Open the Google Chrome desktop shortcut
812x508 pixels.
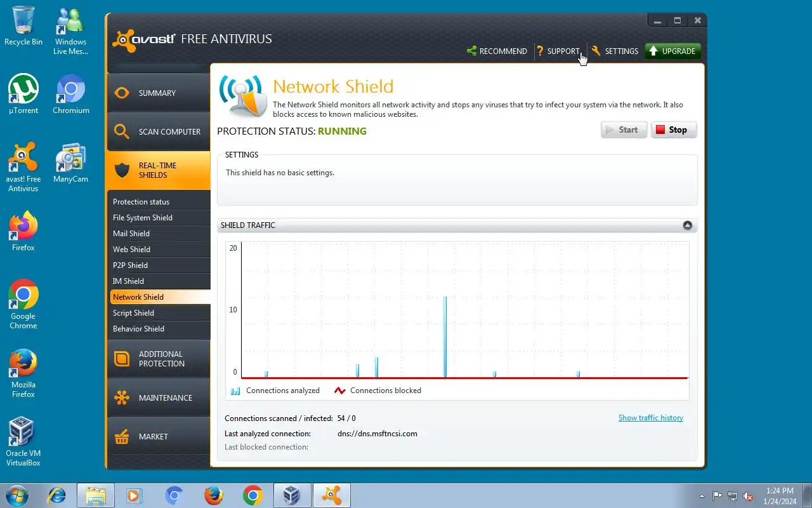click(23, 305)
